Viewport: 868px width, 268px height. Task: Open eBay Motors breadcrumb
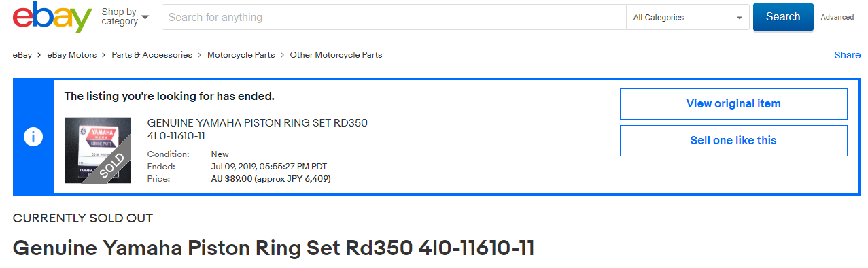pos(72,55)
